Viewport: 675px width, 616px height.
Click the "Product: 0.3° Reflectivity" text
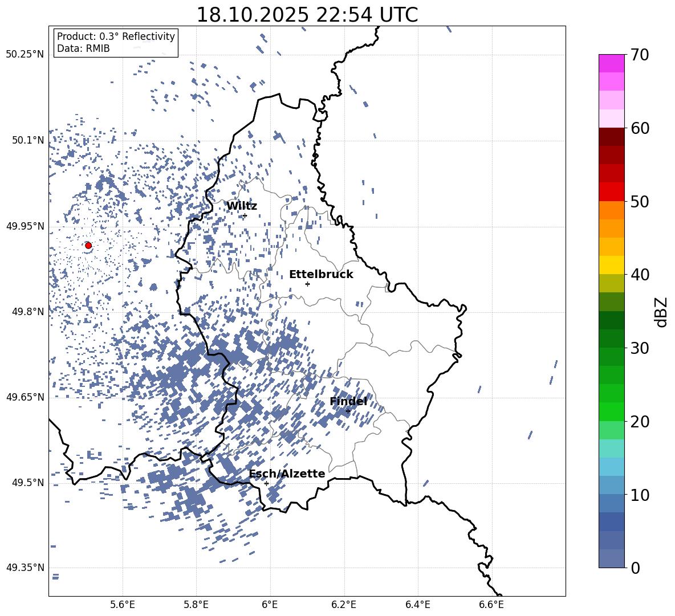click(x=116, y=36)
